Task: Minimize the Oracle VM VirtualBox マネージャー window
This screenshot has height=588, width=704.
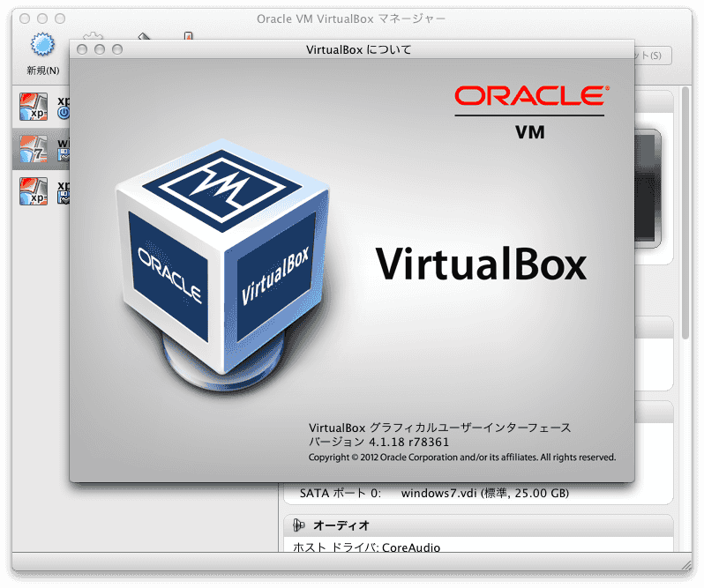Action: pyautogui.click(x=42, y=19)
